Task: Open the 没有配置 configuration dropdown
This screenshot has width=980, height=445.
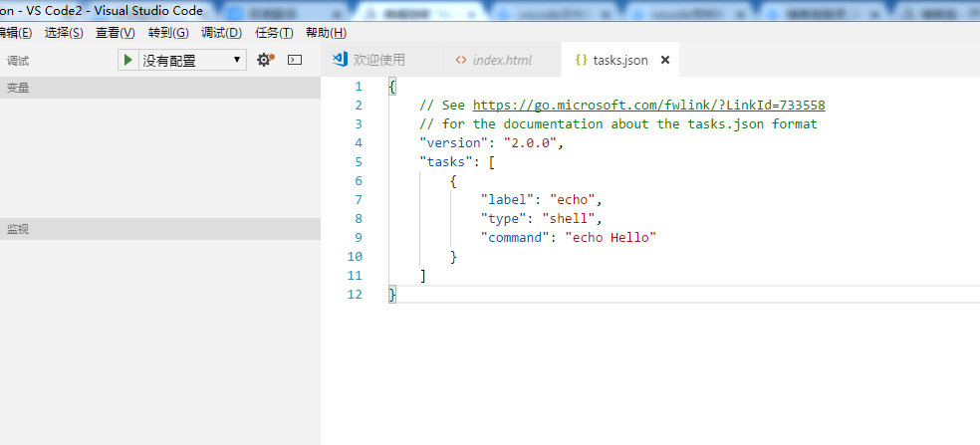Action: pyautogui.click(x=191, y=60)
